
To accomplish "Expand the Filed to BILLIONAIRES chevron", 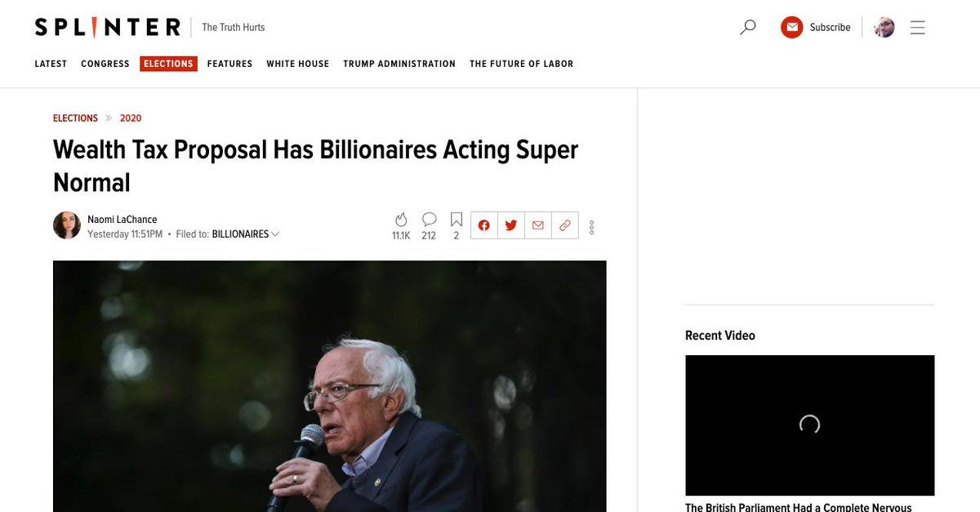I will [x=275, y=234].
